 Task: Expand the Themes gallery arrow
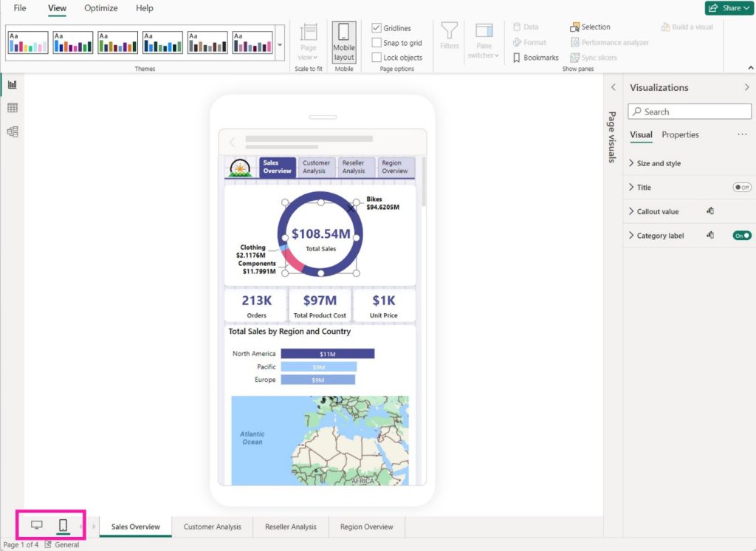279,44
